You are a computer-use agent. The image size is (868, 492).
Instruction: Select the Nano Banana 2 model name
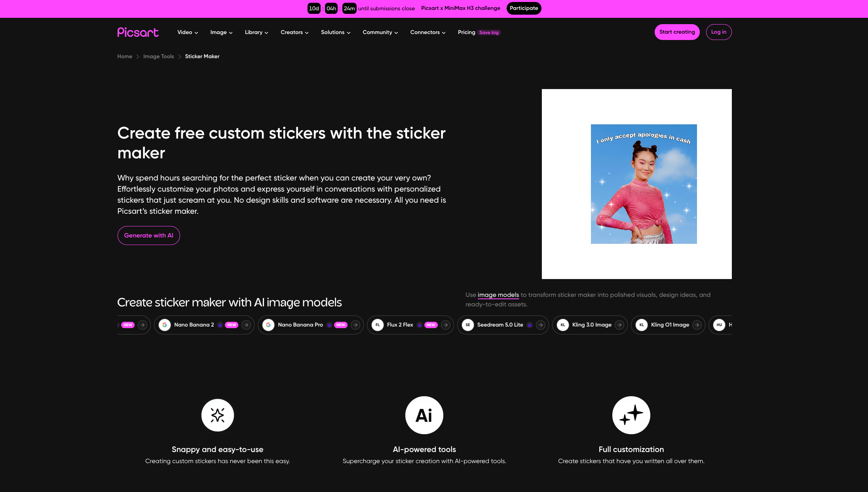[x=194, y=325]
